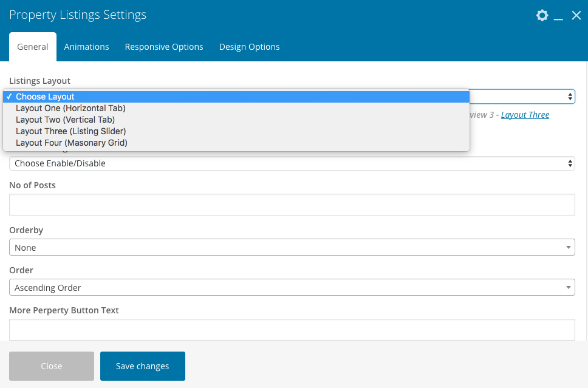Image resolution: width=588 pixels, height=388 pixels.
Task: Select the Choose Layout option
Action: coord(45,97)
